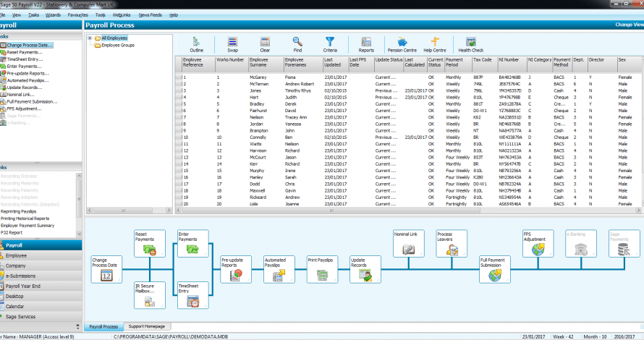Click the Clear selection icon
Image resolution: width=644 pixels, height=340 pixels.
tap(265, 44)
